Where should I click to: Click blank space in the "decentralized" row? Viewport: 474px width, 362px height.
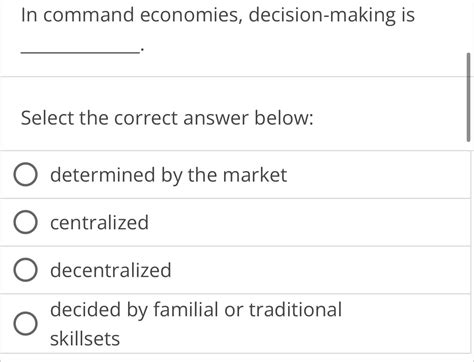(320, 270)
